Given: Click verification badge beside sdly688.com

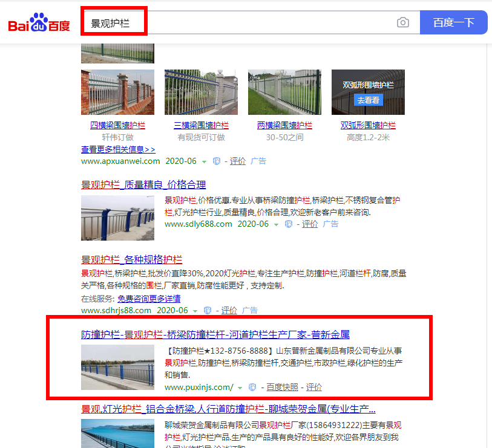Looking at the screenshot, I should pyautogui.click(x=289, y=224).
